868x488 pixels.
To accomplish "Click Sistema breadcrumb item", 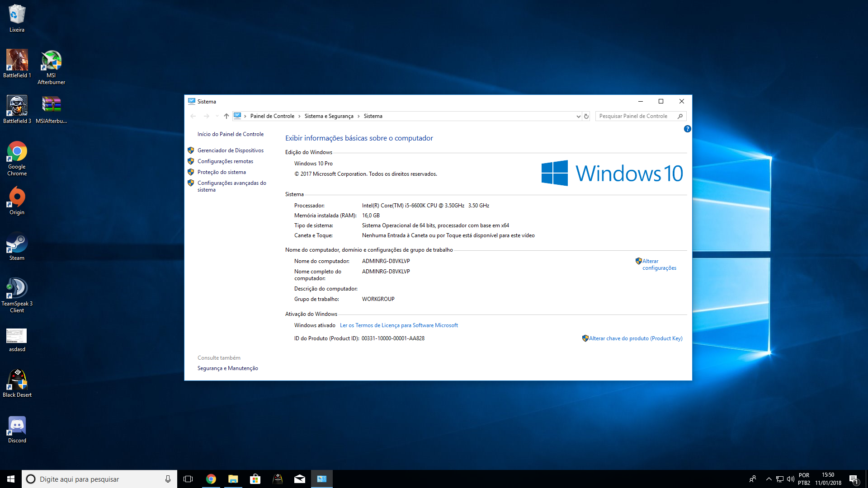I will (373, 116).
